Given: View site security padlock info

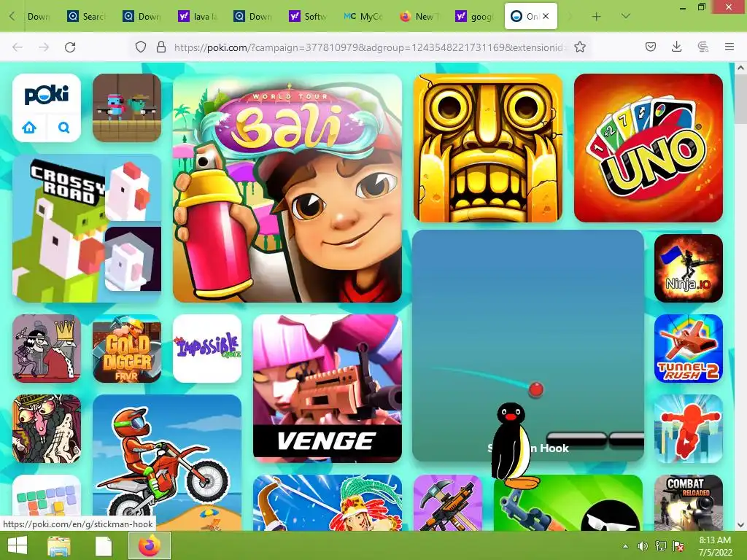Looking at the screenshot, I should (161, 47).
